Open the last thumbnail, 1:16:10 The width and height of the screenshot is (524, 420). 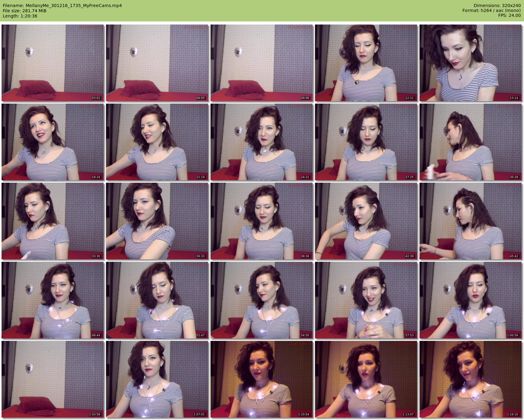click(x=471, y=379)
